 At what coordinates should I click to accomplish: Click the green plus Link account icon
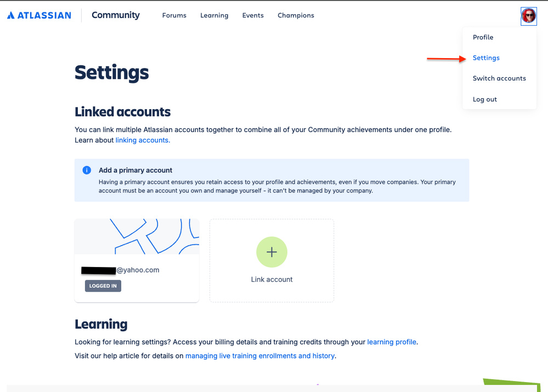[x=272, y=252]
